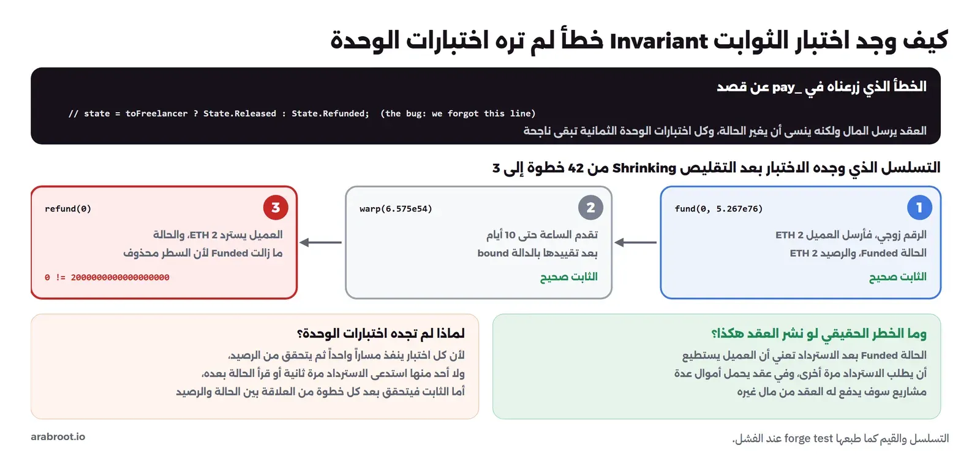
Task: Select "الثابت صحيح" in the fund card
Action: pyautogui.click(x=898, y=277)
